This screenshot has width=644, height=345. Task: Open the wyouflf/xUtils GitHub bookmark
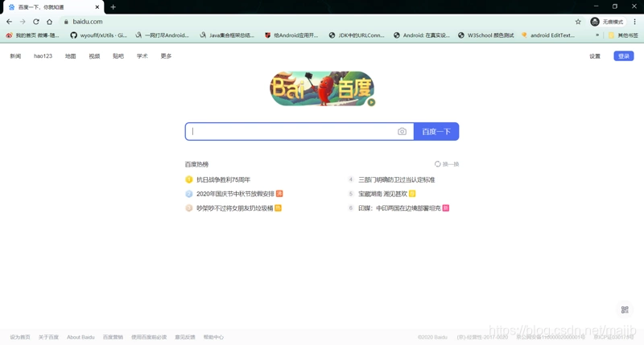(x=98, y=35)
